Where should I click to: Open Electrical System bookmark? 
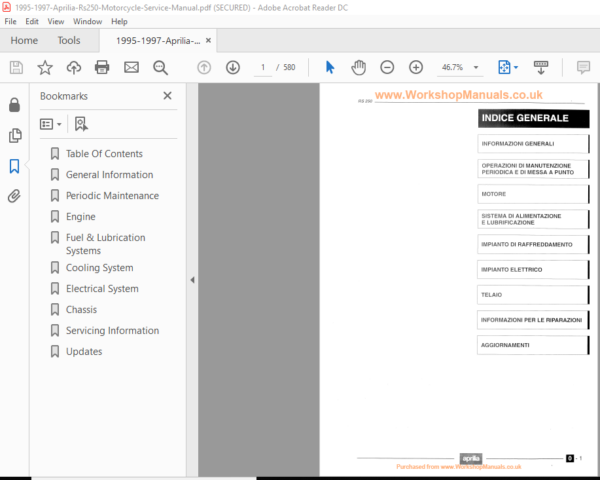(x=102, y=289)
